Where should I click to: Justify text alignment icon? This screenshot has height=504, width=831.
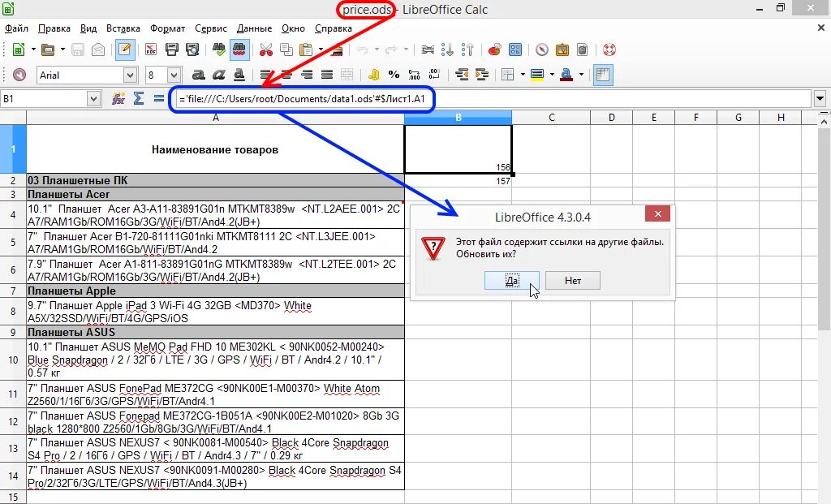pos(327,75)
